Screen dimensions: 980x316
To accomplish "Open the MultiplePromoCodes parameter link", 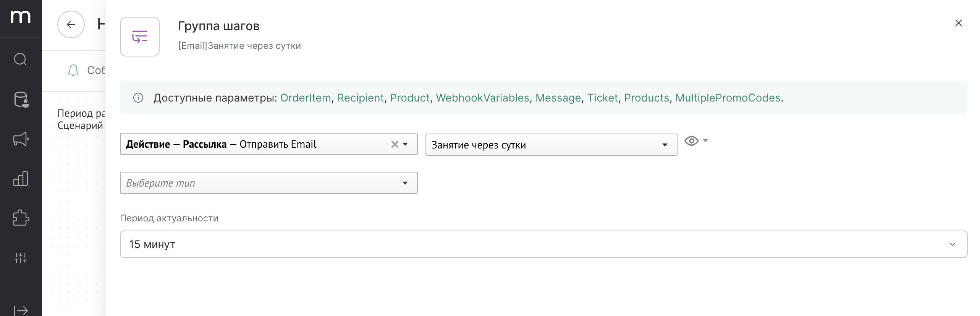I will 728,98.
